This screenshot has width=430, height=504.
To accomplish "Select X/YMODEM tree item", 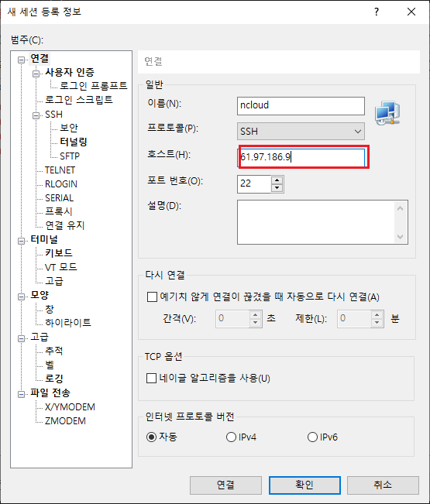I will (x=70, y=407).
